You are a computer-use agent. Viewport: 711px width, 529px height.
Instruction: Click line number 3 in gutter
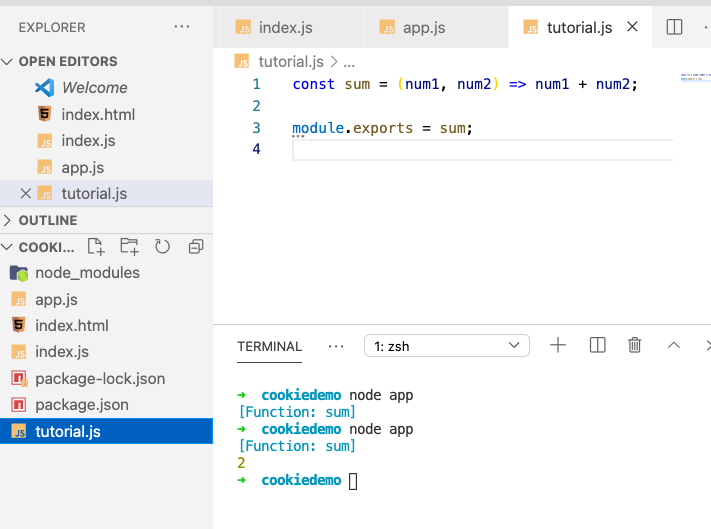pyautogui.click(x=256, y=128)
